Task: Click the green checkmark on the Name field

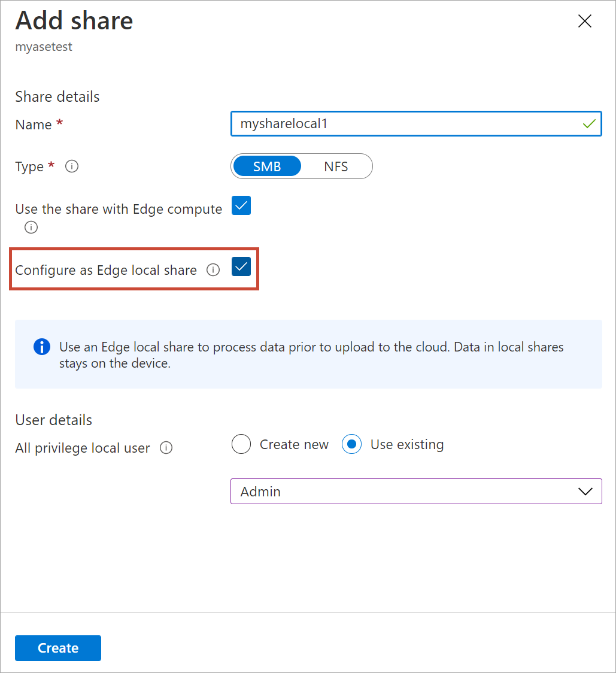Action: point(588,123)
